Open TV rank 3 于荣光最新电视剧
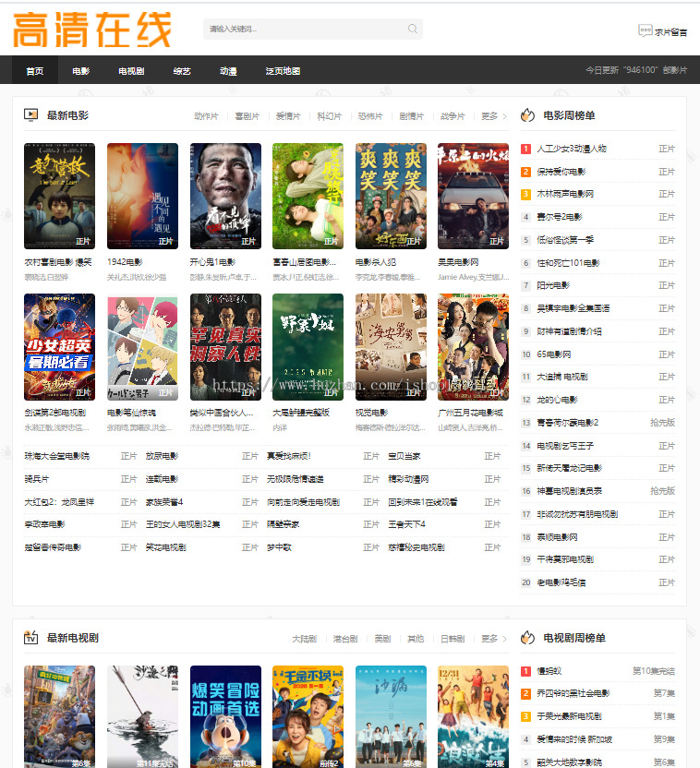Screen dimensions: 700x768 click(569, 716)
